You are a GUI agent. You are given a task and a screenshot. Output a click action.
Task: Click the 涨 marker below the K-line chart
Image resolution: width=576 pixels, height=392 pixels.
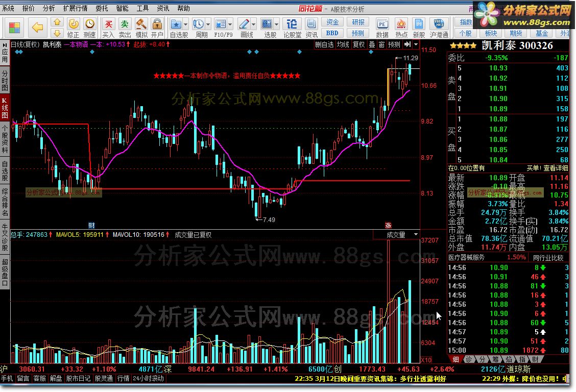click(388, 226)
